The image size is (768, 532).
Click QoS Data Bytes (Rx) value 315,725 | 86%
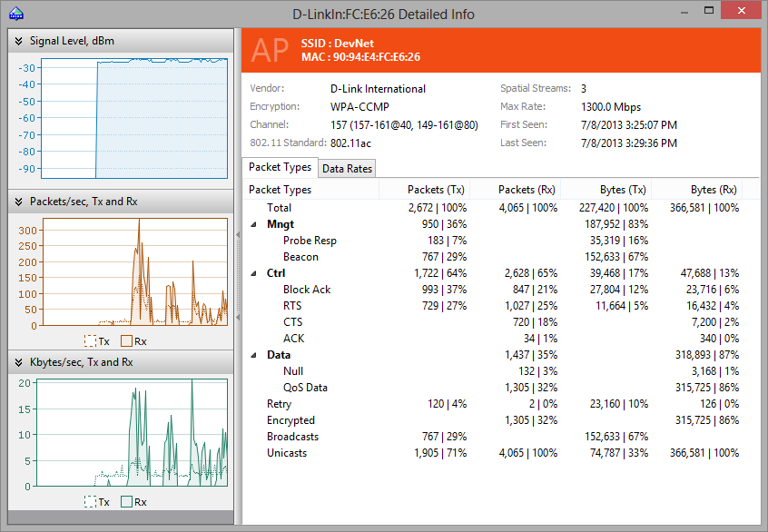point(707,388)
